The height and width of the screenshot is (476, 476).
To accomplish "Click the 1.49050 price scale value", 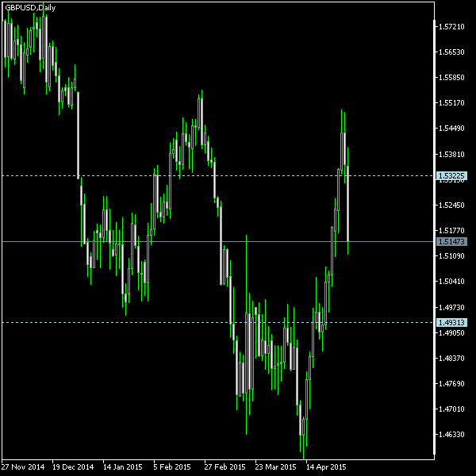I will 451,333.
